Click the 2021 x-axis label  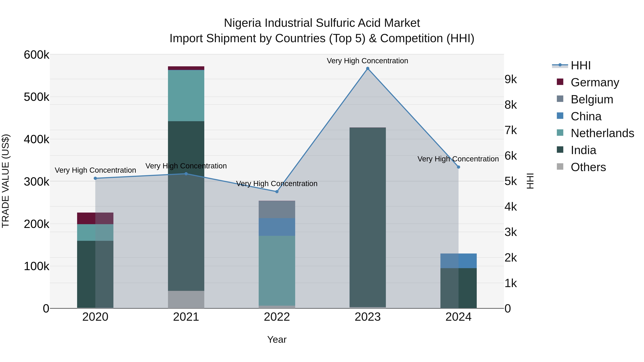point(186,317)
